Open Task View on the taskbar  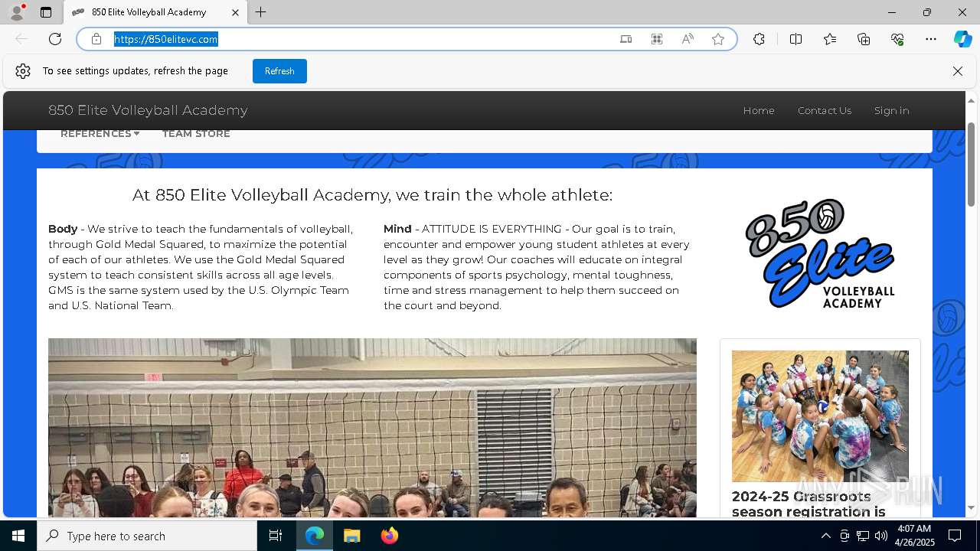coord(276,536)
